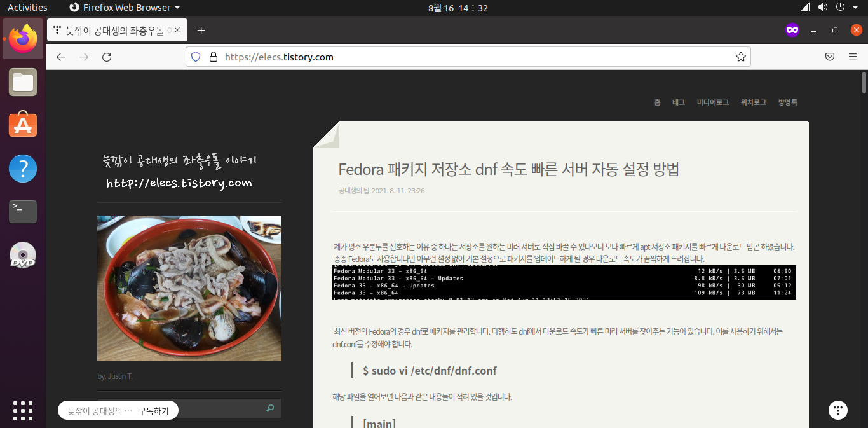The height and width of the screenshot is (428, 868).
Task: Save page to Pocket
Action: pyautogui.click(x=830, y=57)
